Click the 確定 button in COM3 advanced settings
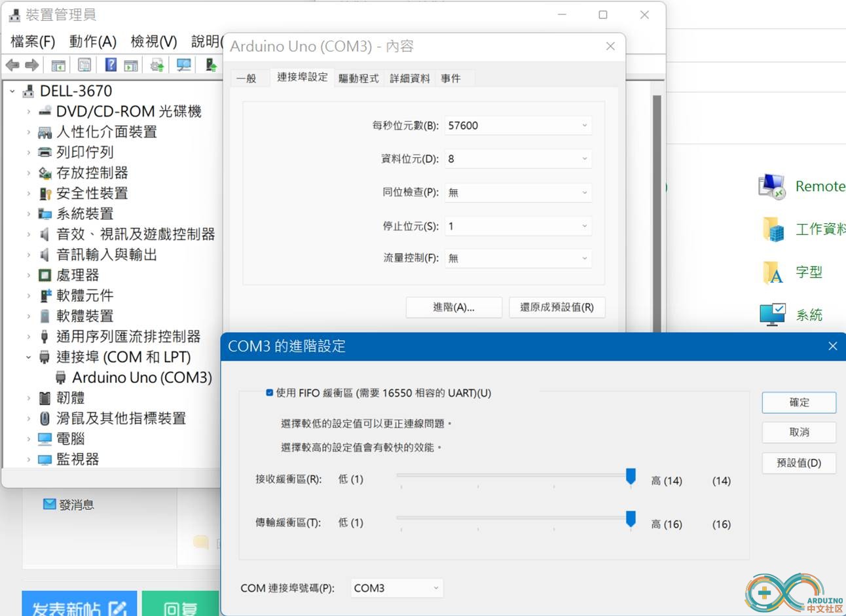The image size is (846, 616). click(799, 403)
